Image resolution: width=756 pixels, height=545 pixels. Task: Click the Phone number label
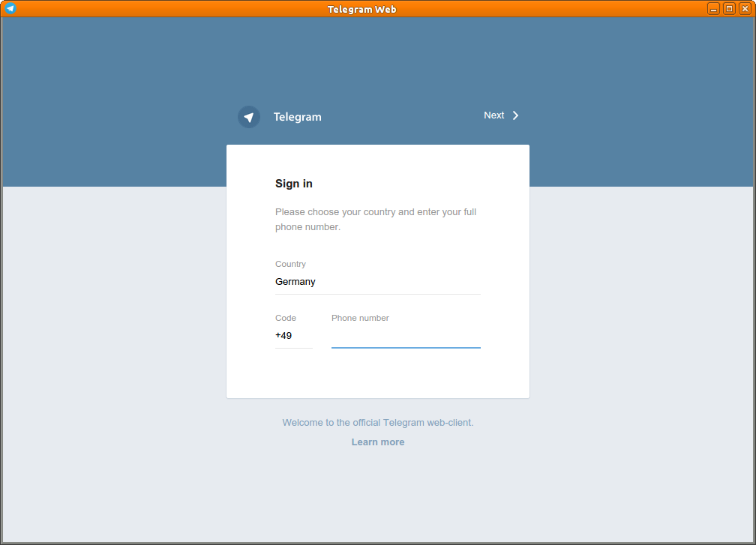[x=360, y=318]
